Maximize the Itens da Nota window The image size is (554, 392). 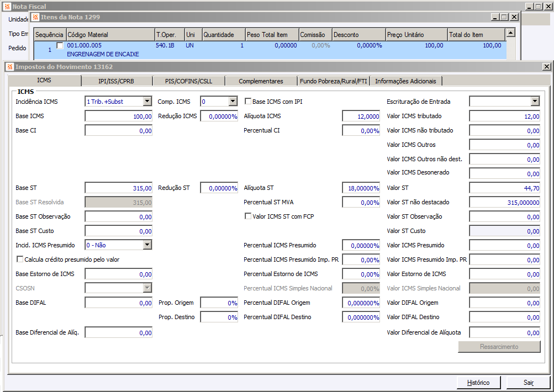504,17
